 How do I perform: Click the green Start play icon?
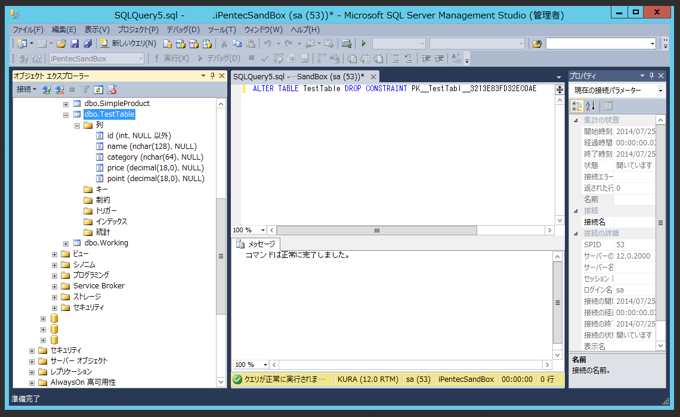point(364,44)
